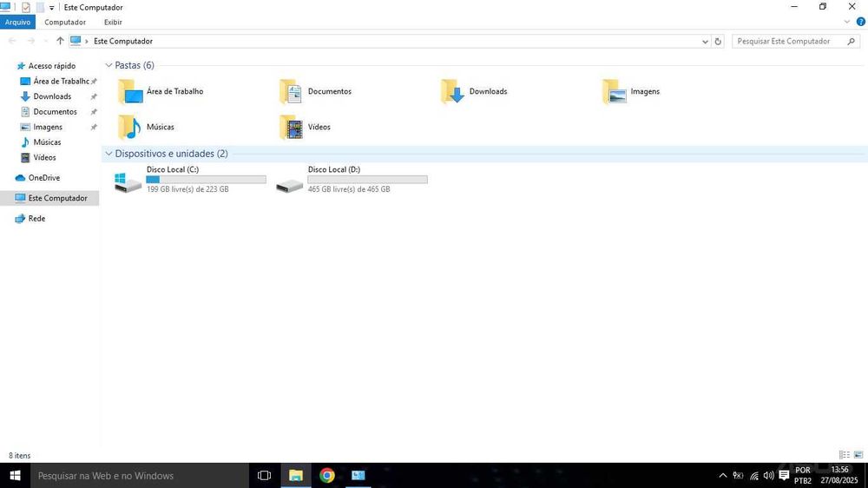Screen dimensions: 868x488
Task: Click the search magnifier icon in Explorer
Action: coord(851,42)
